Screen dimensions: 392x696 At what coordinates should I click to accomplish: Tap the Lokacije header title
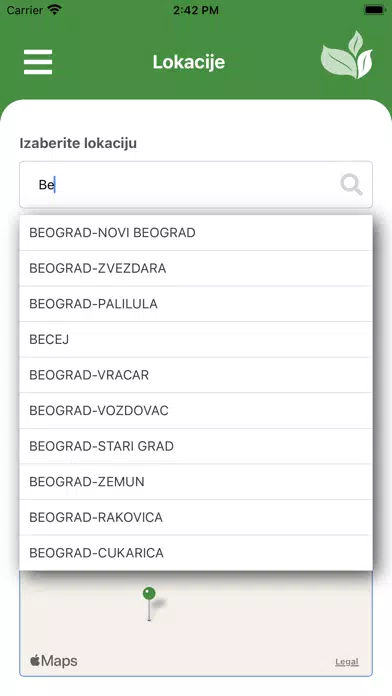pyautogui.click(x=189, y=62)
